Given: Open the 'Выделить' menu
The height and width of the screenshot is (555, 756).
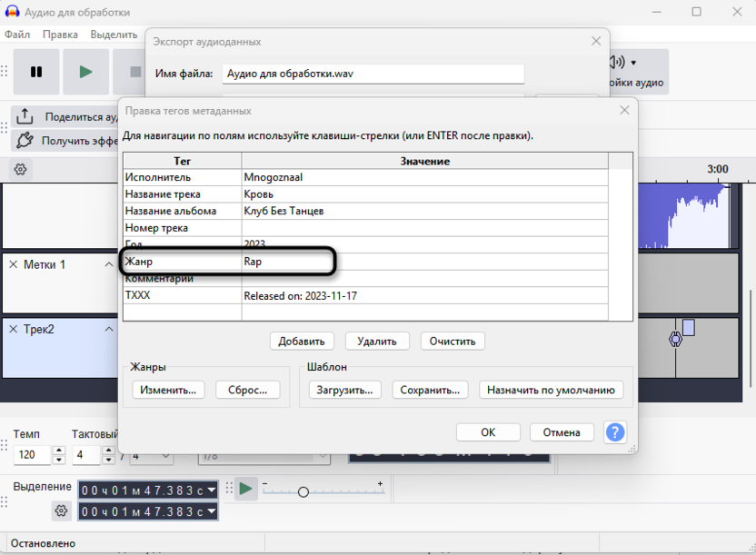Looking at the screenshot, I should tap(114, 34).
